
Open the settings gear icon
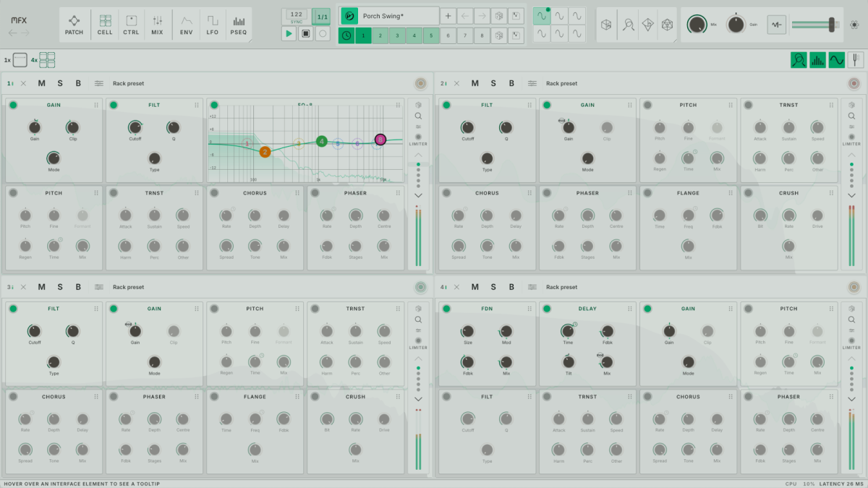[x=854, y=25]
